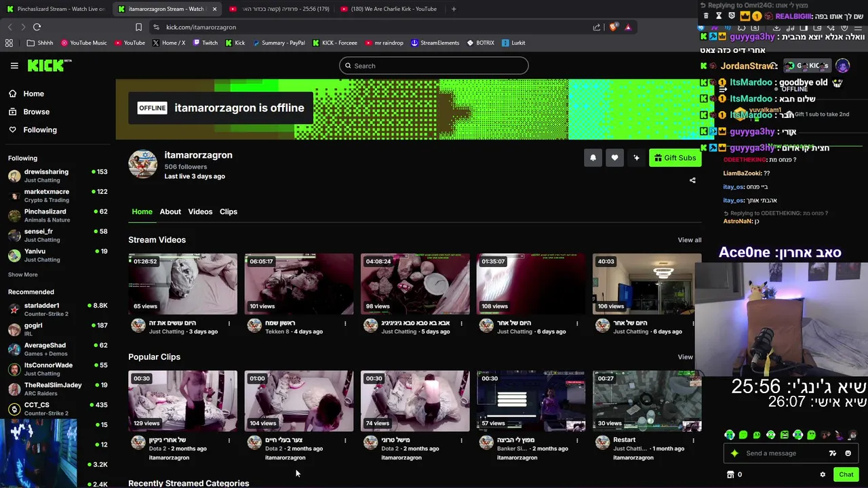868x488 pixels.
Task: Go to Home in sidebar
Action: 26,94
